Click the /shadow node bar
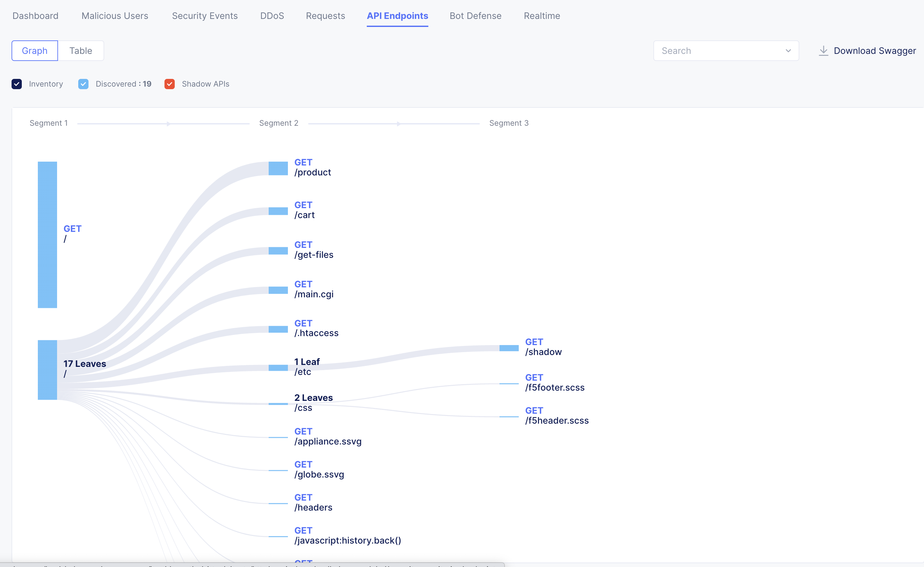 (508, 348)
